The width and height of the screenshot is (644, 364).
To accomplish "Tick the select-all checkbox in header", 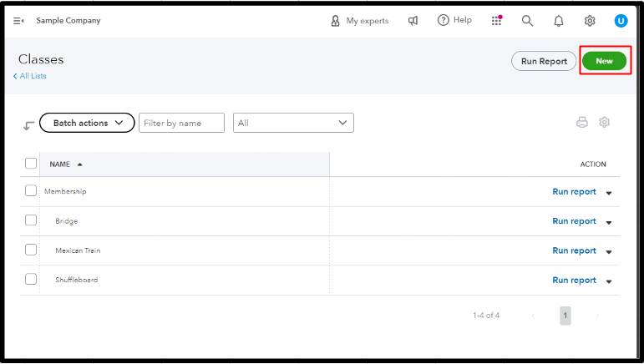I will (x=31, y=164).
